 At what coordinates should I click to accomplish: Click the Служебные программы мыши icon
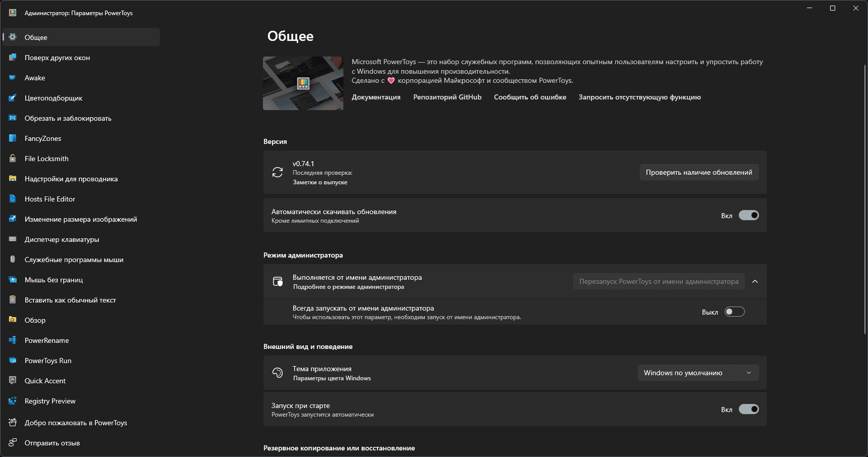13,259
